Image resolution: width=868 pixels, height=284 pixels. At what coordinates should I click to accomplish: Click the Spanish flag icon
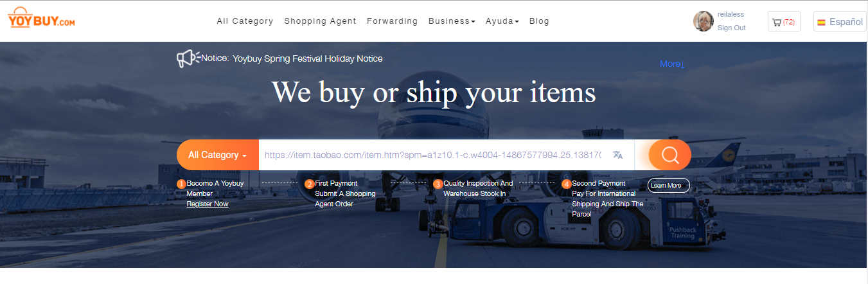821,22
